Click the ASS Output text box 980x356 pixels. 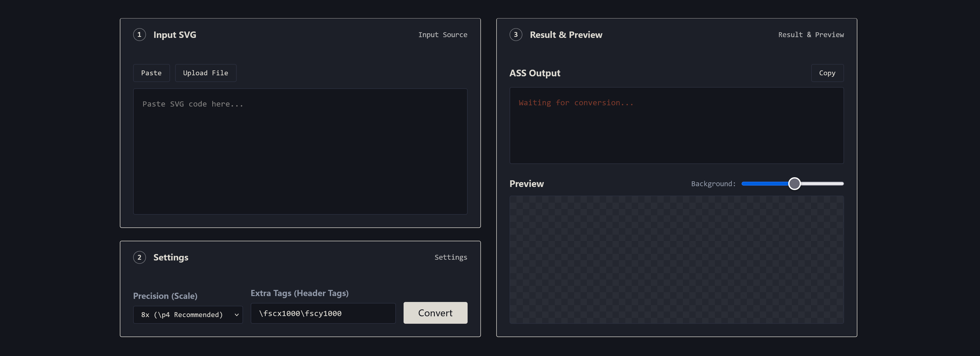[x=676, y=125]
